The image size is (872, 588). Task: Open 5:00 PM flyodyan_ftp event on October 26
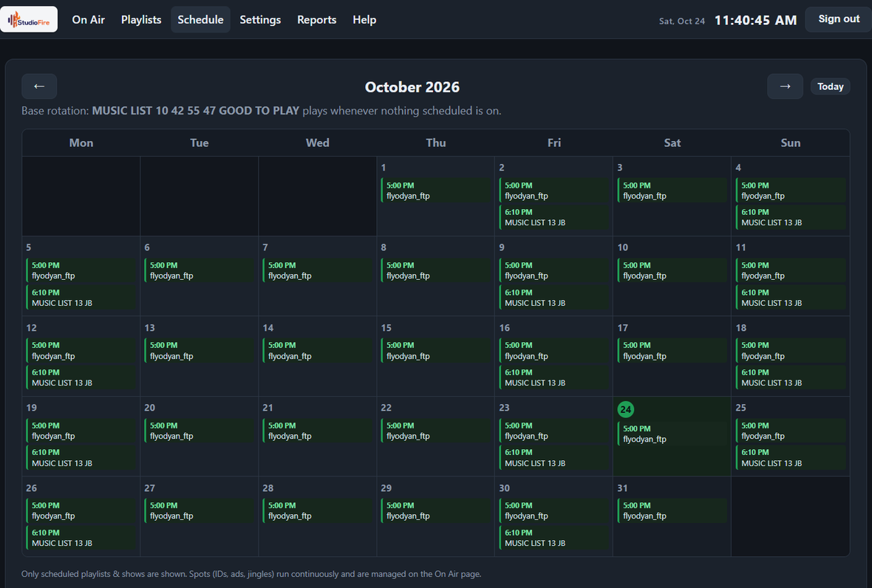[81, 510]
